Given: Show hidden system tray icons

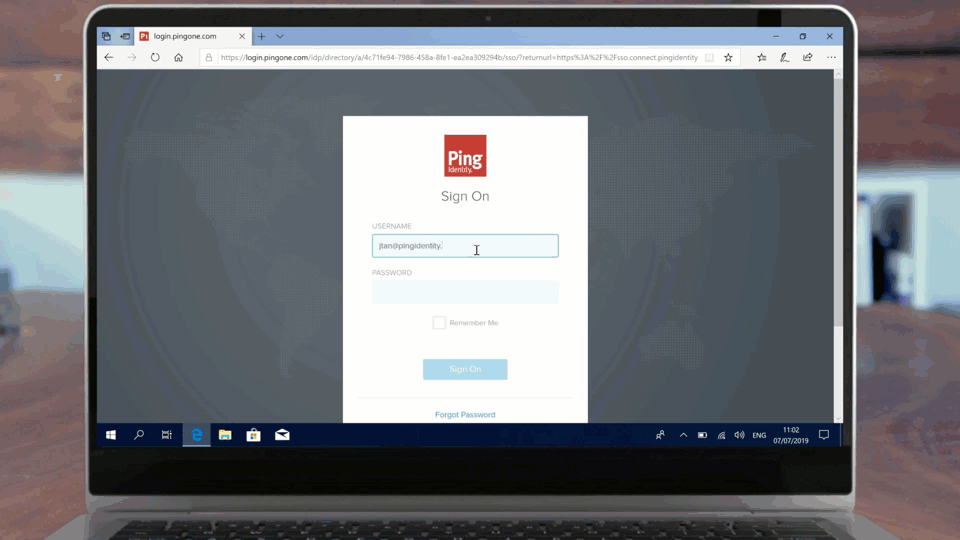Looking at the screenshot, I should click(x=683, y=435).
